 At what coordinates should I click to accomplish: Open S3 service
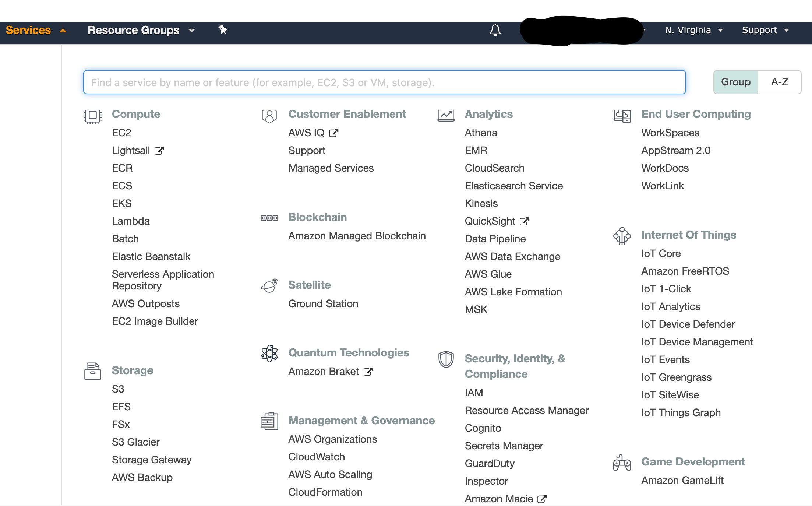(118, 389)
